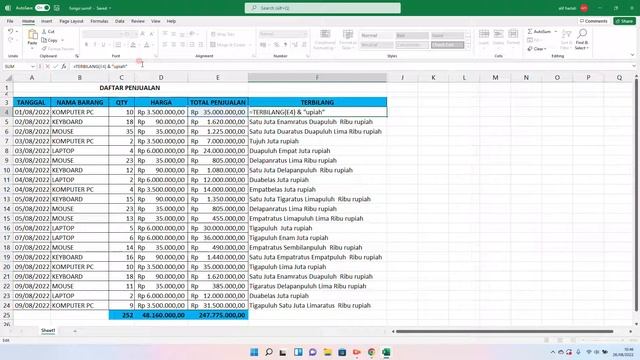Click the Increase Font Size icon
The width and height of the screenshot is (640, 360).
pos(143,34)
